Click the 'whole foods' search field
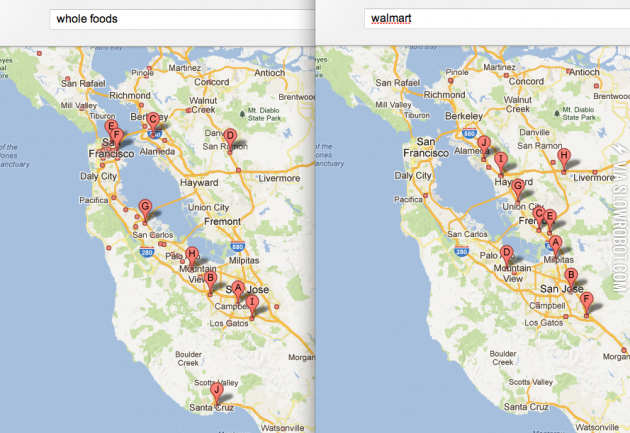The image size is (630, 433). click(x=180, y=18)
